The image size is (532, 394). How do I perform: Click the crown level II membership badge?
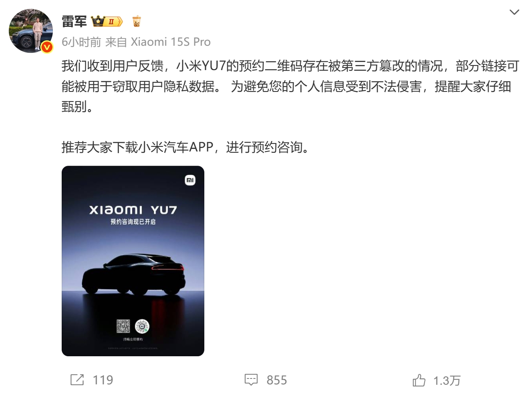pyautogui.click(x=107, y=21)
